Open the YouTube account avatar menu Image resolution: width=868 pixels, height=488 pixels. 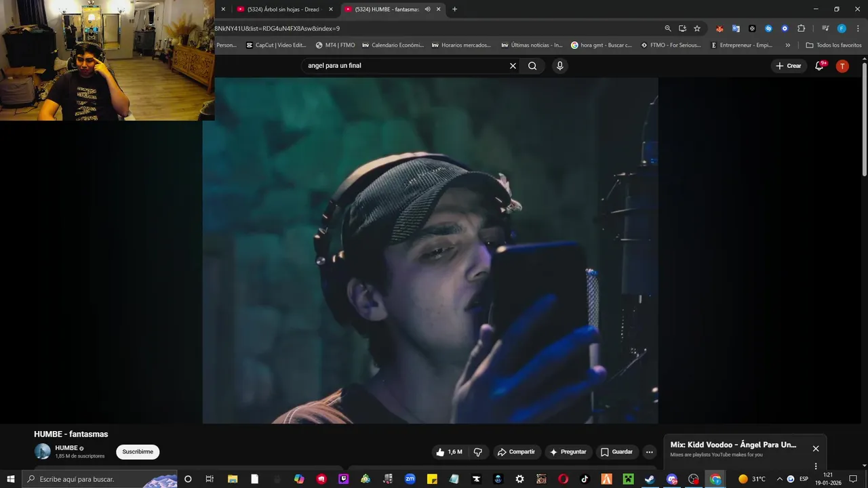tap(842, 66)
